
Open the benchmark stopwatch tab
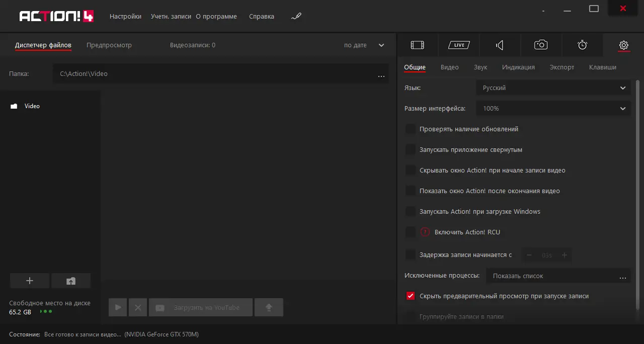(582, 45)
